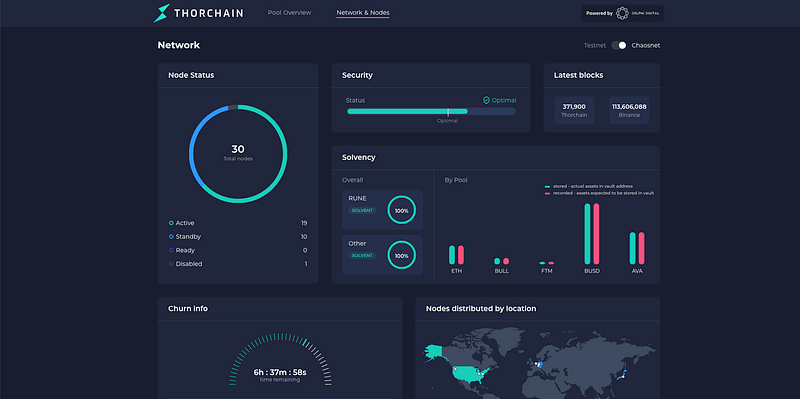Open the Pool Overview tab
This screenshot has width=800, height=399.
coord(289,13)
